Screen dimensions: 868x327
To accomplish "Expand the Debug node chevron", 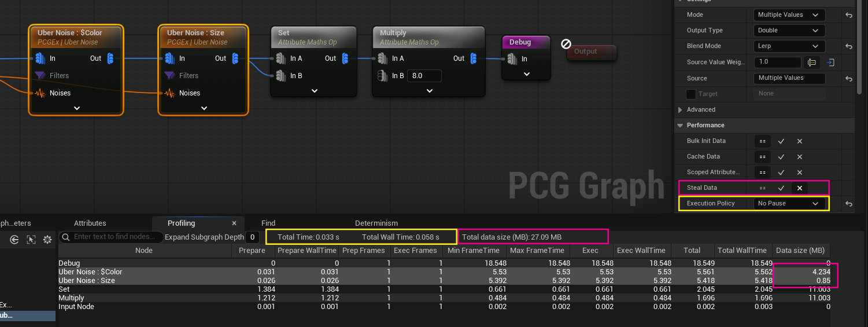I will 526,74.
